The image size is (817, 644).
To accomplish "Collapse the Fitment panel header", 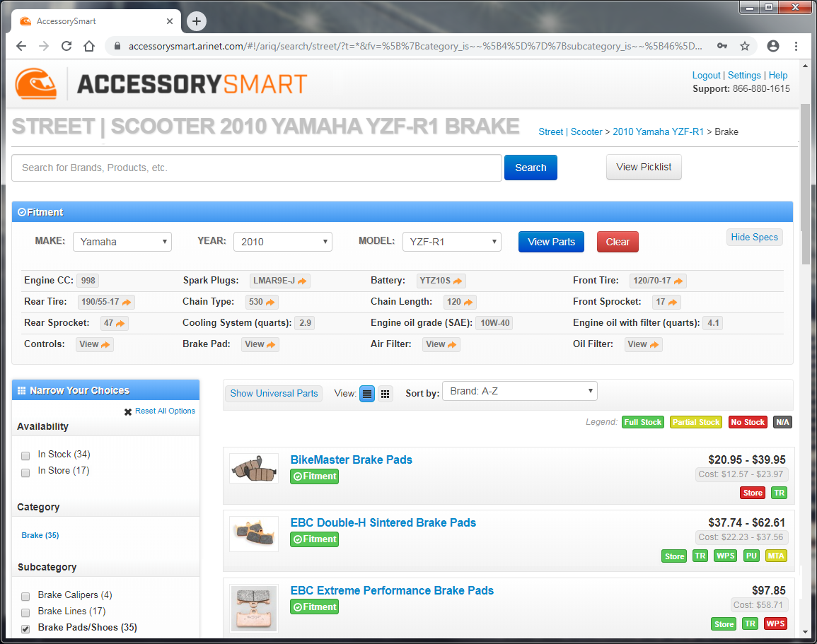I will (402, 212).
